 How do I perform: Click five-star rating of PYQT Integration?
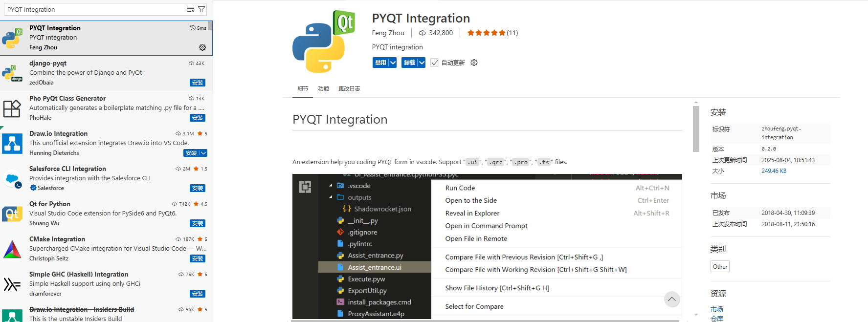coord(486,33)
